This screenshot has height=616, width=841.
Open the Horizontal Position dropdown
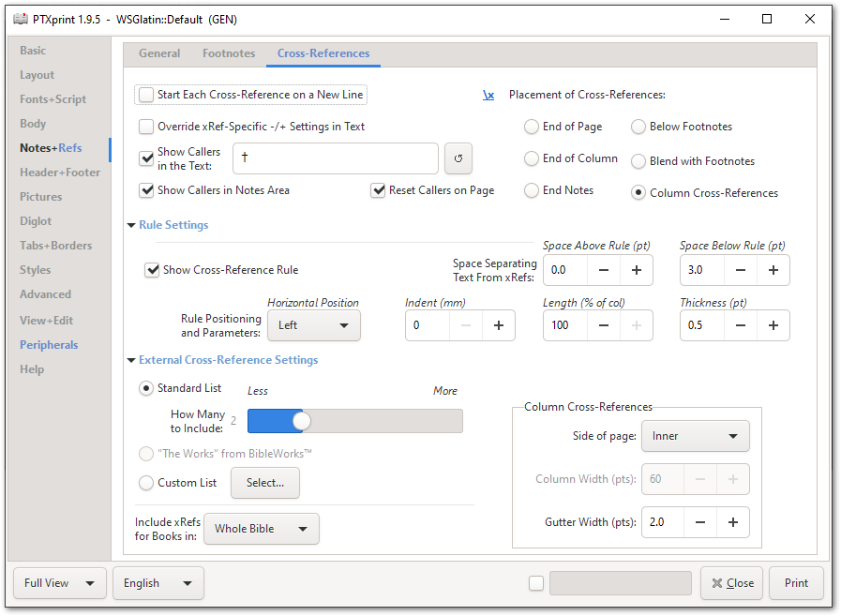pyautogui.click(x=314, y=325)
